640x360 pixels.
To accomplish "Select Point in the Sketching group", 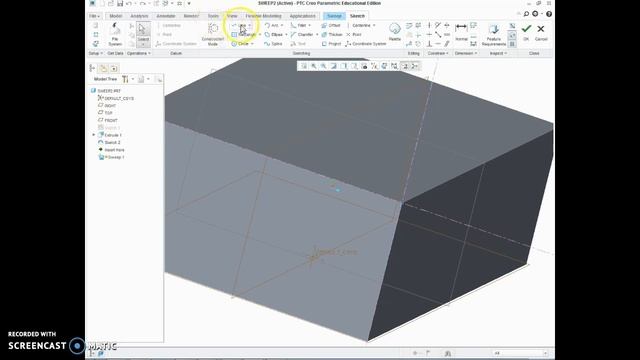I will [x=353, y=35].
